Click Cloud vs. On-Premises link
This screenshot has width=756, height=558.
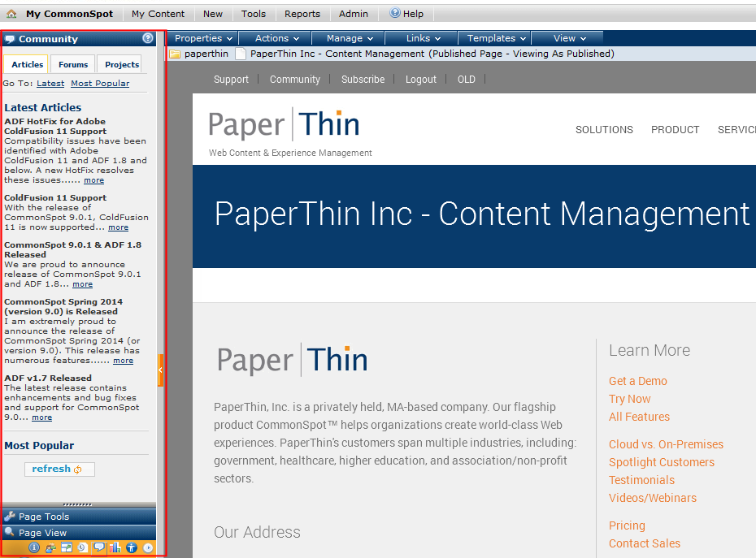tap(666, 444)
